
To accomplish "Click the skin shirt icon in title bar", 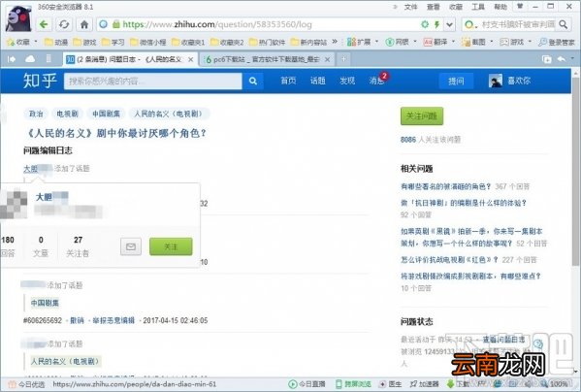I will coord(520,6).
